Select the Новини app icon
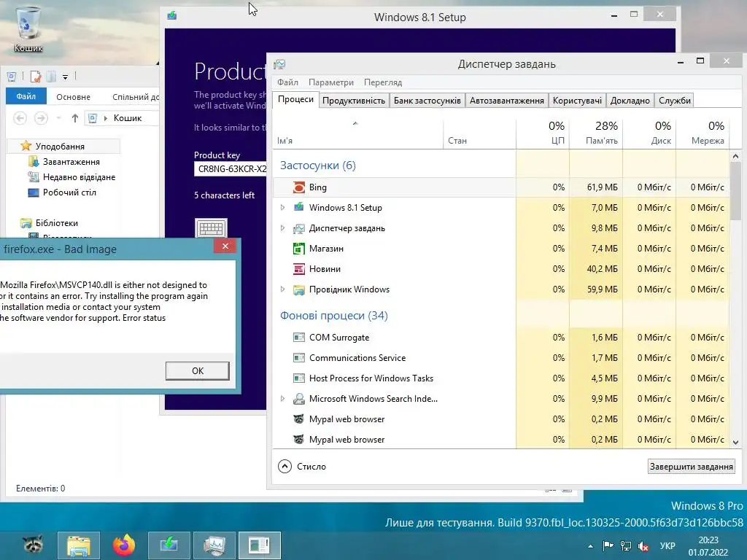Image resolution: width=747 pixels, height=560 pixels. tap(298, 269)
